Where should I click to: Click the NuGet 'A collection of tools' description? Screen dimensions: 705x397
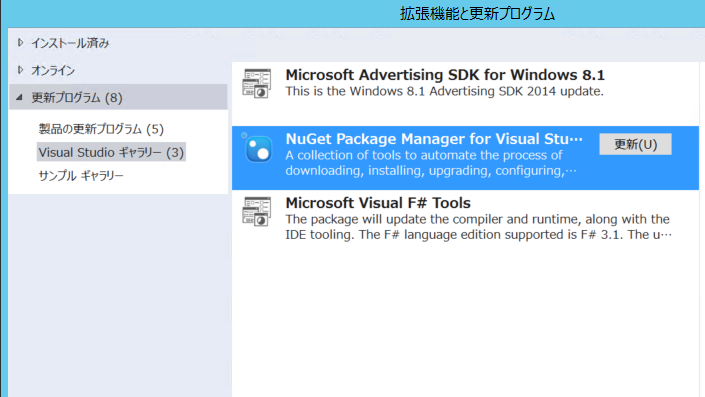point(431,163)
